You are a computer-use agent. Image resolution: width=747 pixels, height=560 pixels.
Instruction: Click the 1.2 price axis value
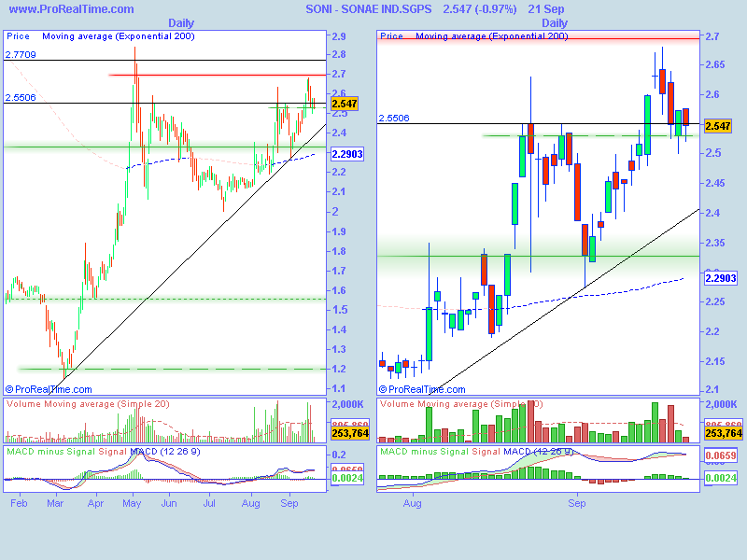coord(339,369)
